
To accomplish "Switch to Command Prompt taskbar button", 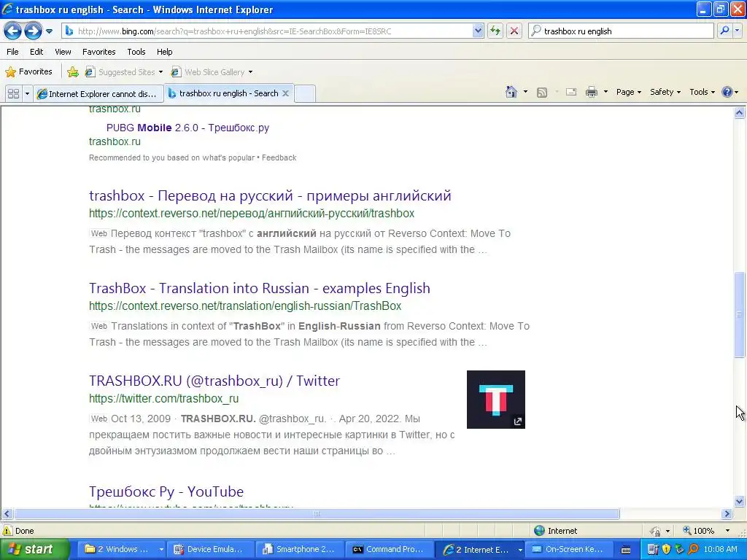I will click(390, 549).
